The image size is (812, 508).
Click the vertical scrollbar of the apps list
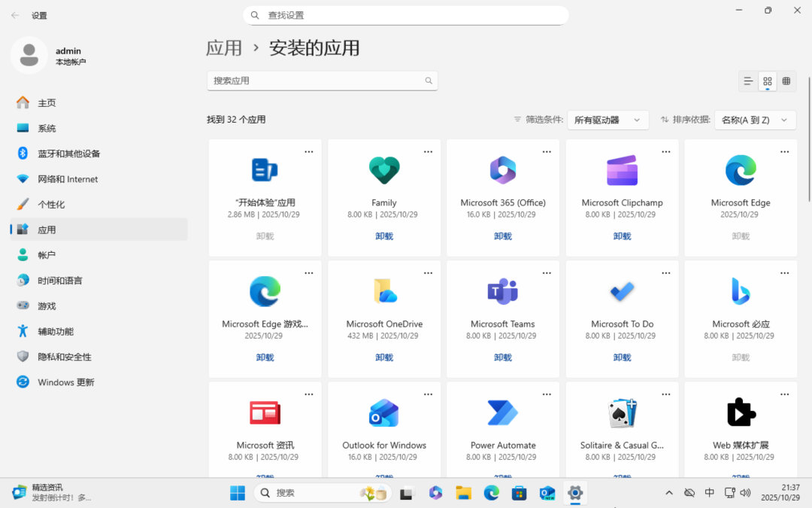click(809, 140)
